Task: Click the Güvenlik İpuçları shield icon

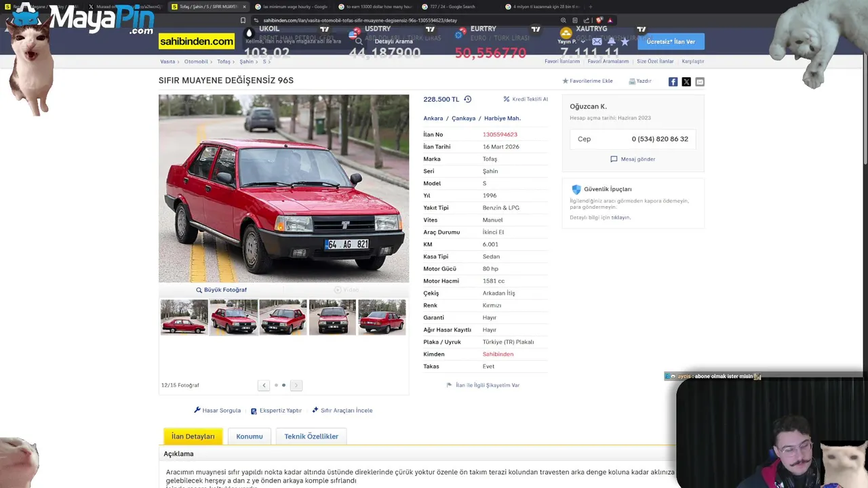Action: point(576,189)
